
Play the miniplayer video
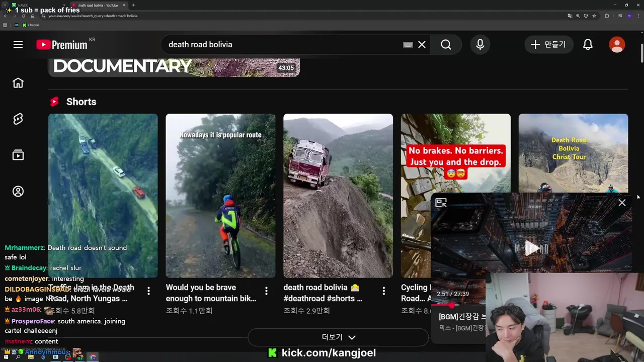tap(532, 248)
